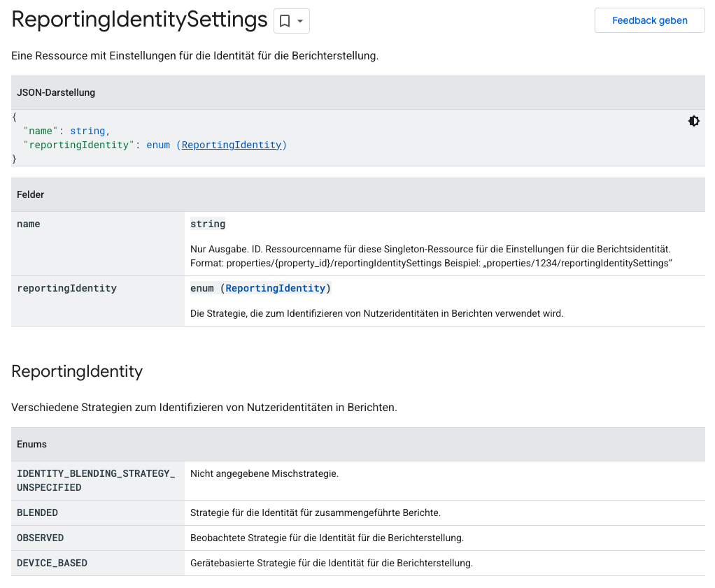Open the bookmark dropdown arrow
This screenshot has width=715, height=588.
pyautogui.click(x=300, y=21)
